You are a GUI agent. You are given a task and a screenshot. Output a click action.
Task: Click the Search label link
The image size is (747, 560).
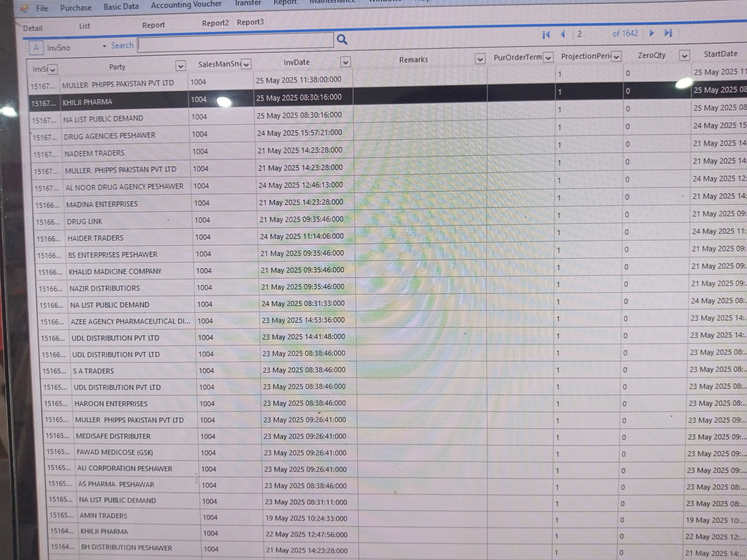click(x=122, y=45)
